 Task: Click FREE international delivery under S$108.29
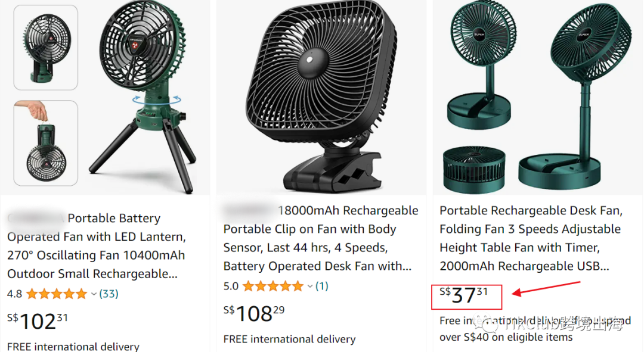click(289, 339)
